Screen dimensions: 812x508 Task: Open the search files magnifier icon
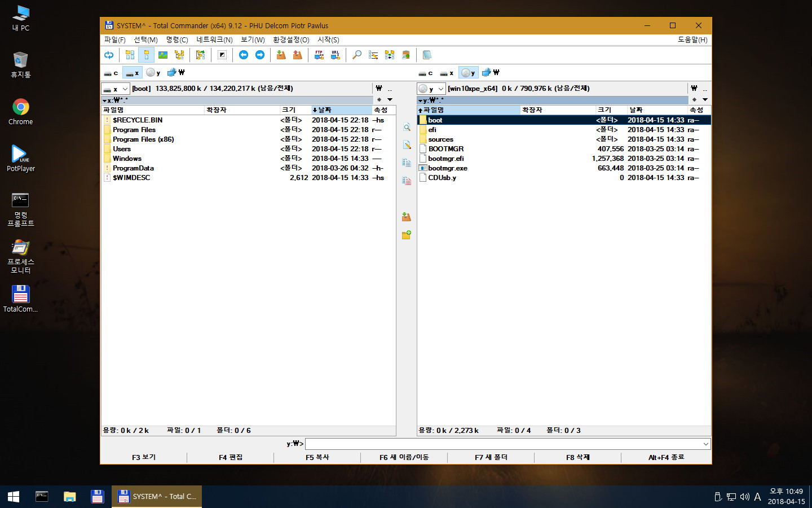click(357, 55)
